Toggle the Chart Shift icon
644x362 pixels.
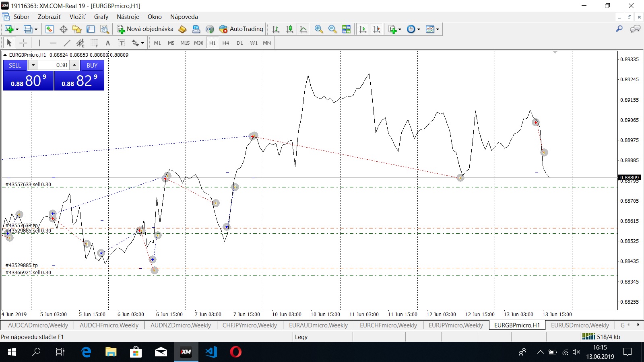click(376, 29)
